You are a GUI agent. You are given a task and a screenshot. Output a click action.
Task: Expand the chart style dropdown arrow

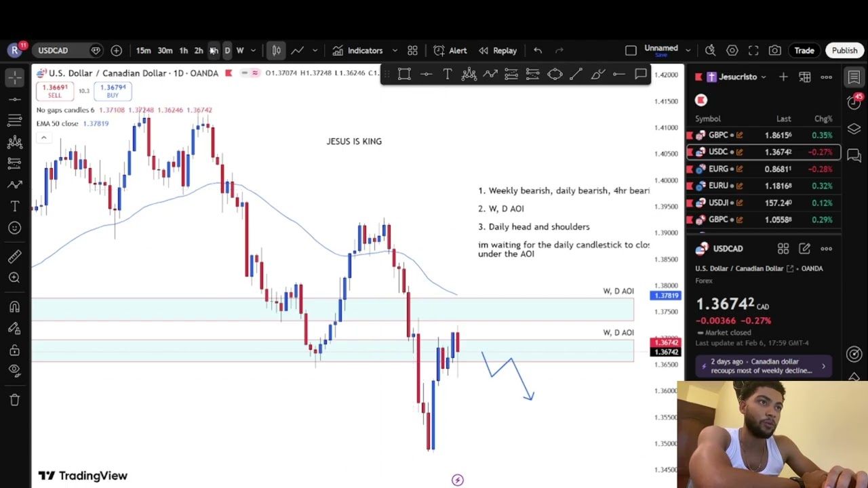[315, 50]
